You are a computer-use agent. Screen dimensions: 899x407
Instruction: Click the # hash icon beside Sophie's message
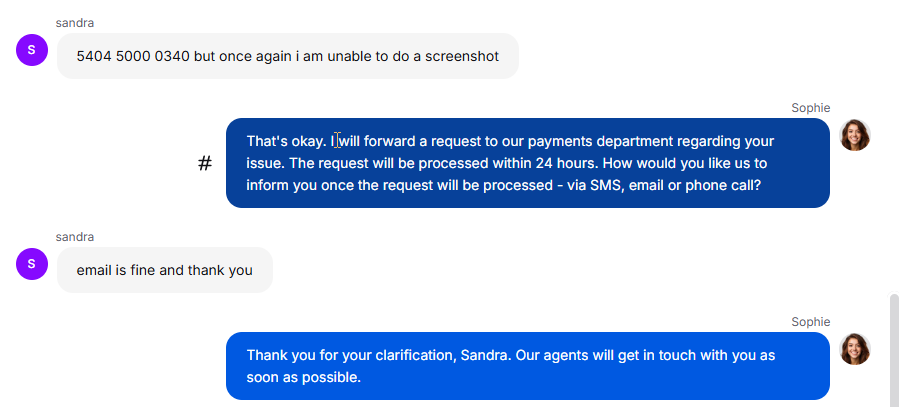point(205,164)
